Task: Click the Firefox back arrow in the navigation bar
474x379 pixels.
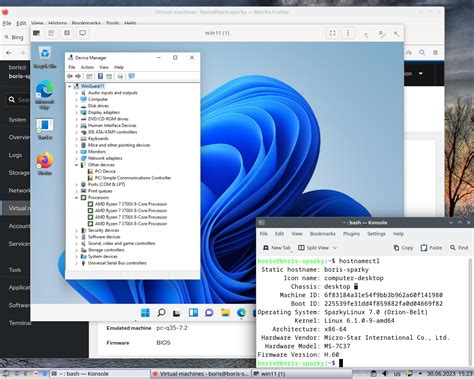Action: 9,53
